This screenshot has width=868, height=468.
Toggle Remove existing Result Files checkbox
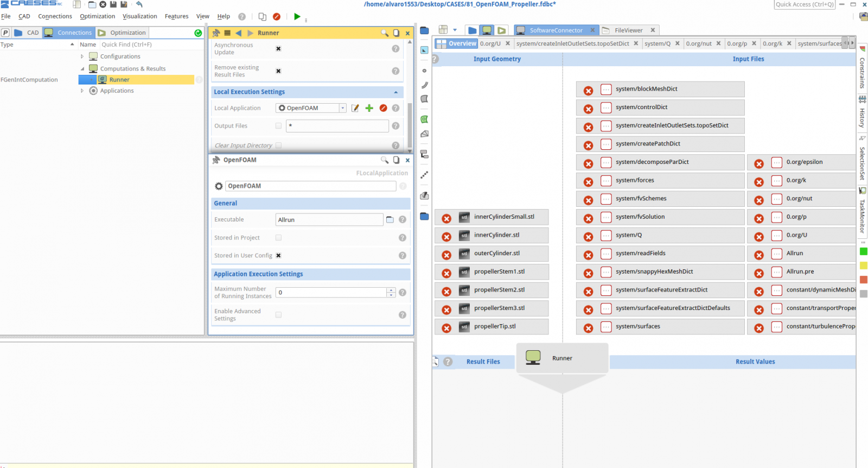pyautogui.click(x=278, y=71)
